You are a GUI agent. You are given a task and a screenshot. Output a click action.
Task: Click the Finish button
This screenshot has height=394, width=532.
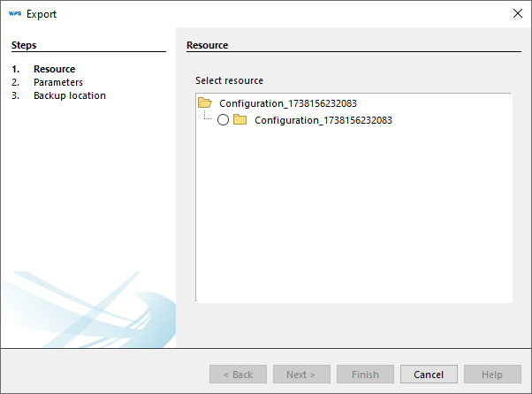(365, 375)
